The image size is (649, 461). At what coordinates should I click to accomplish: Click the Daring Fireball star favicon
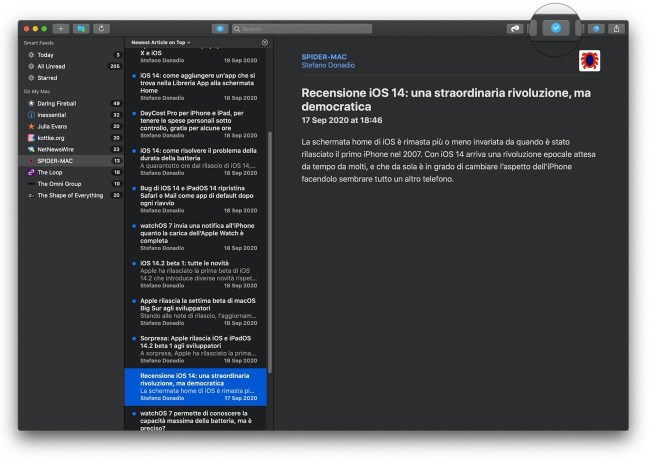click(31, 103)
